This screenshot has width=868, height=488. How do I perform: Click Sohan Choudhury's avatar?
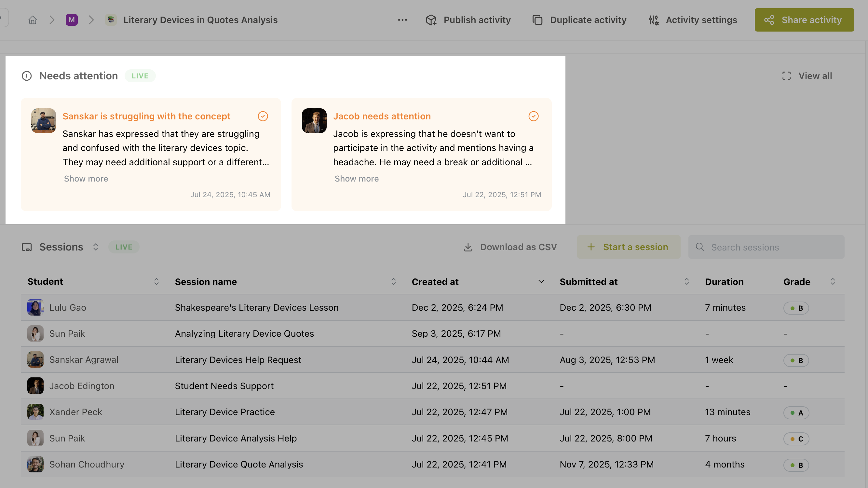point(35,464)
